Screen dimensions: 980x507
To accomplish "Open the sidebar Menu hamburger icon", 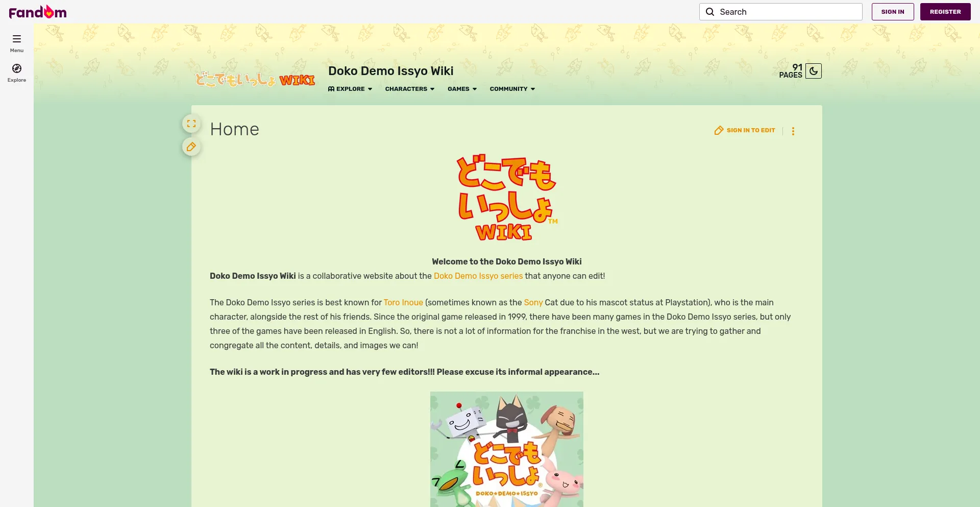I will coord(17,39).
